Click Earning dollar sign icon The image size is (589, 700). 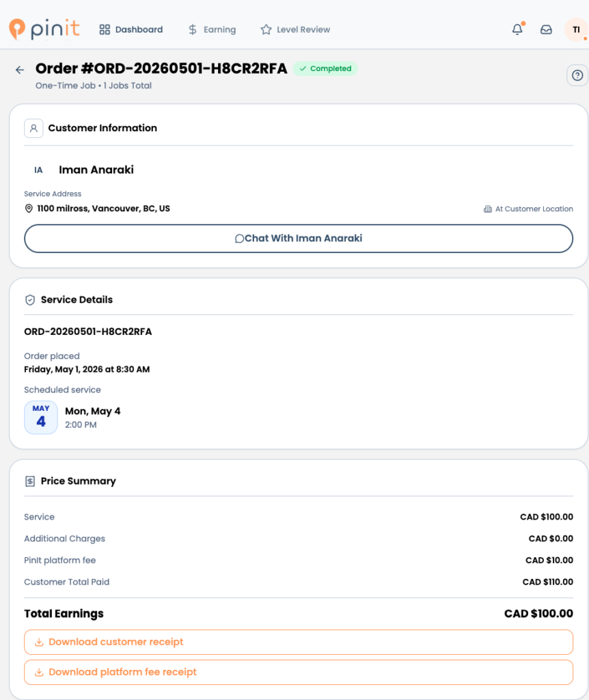tap(192, 29)
